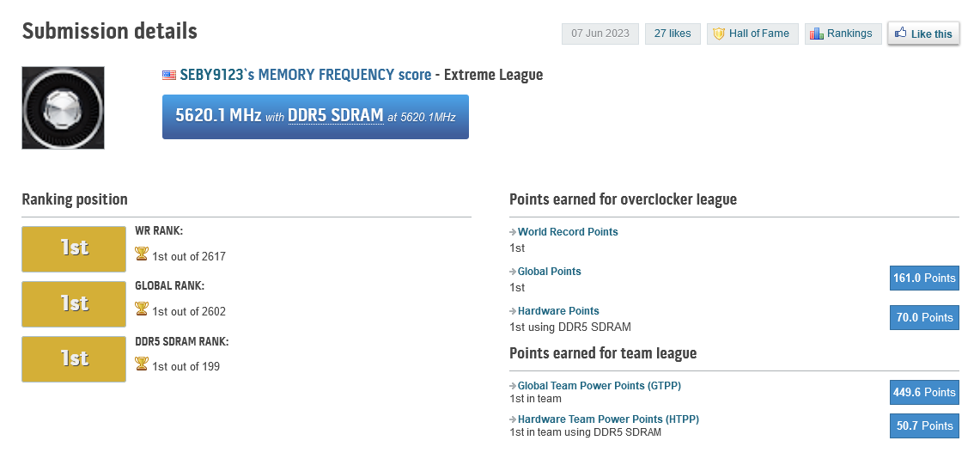Click the thumbs-up Like this icon
The height and width of the screenshot is (459, 980).
[900, 34]
